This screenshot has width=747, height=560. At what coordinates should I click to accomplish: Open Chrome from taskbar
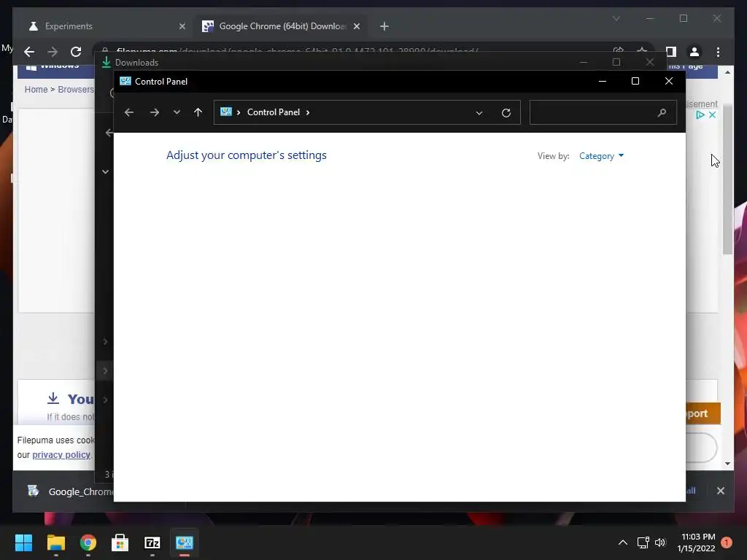click(x=88, y=542)
